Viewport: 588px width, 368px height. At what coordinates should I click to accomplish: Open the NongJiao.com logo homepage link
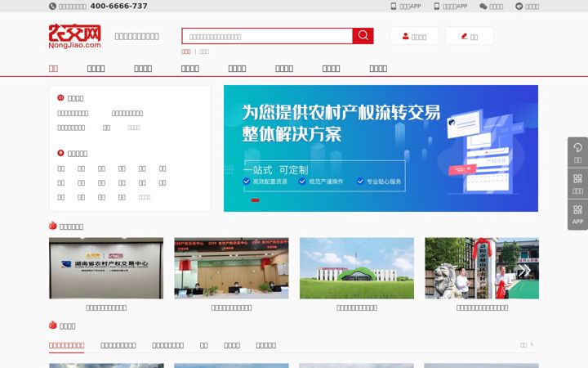(75, 37)
